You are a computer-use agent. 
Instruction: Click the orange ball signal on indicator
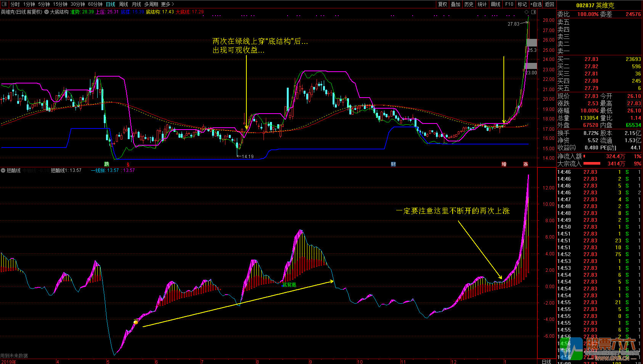click(136, 322)
